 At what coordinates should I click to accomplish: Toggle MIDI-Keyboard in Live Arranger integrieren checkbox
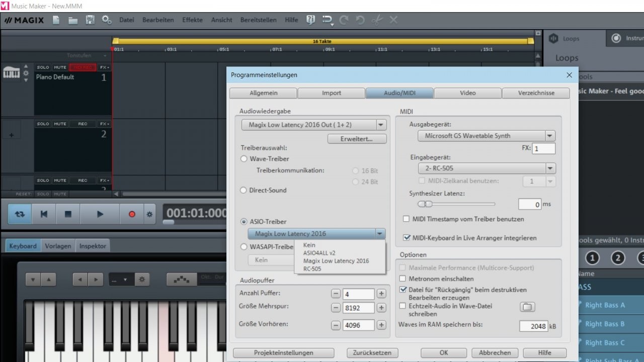coord(407,238)
